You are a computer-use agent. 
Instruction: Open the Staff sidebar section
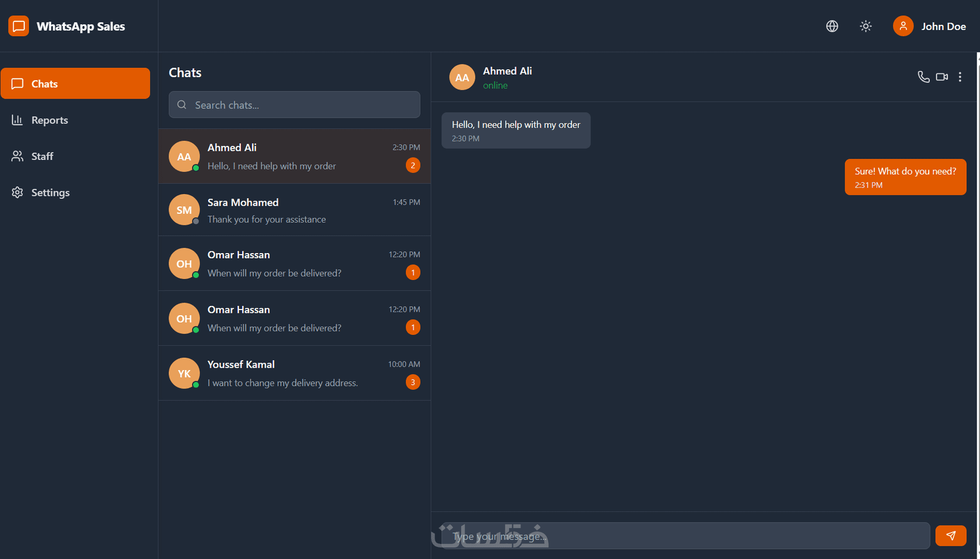click(x=76, y=156)
